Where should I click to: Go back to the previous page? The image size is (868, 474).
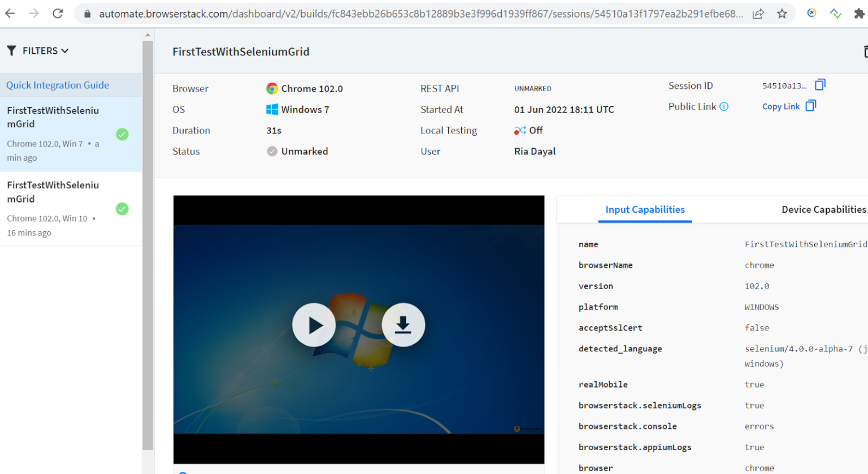[10, 14]
